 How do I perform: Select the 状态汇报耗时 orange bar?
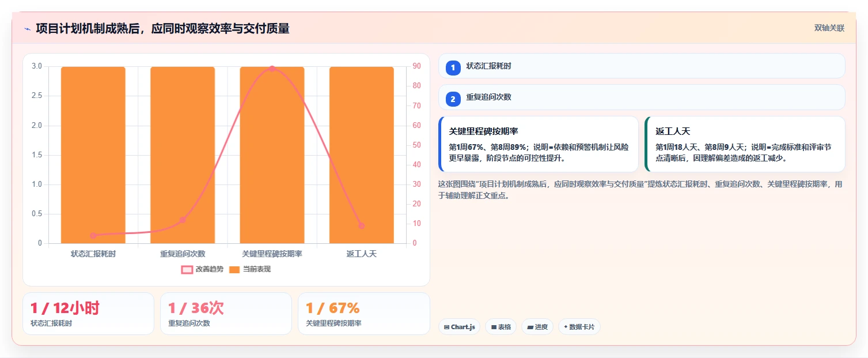(x=93, y=154)
